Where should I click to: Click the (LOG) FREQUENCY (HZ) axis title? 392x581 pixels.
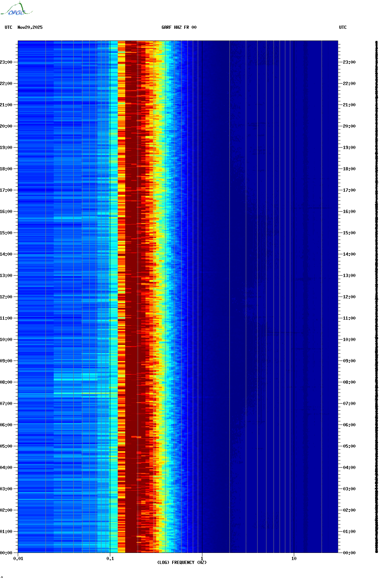click(182, 563)
